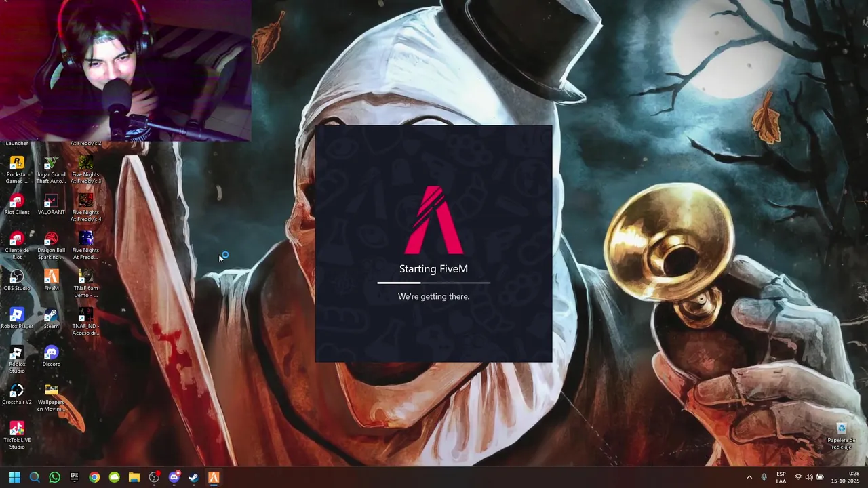
Task: Open Roblox Player desktop shortcut
Action: coord(17,319)
